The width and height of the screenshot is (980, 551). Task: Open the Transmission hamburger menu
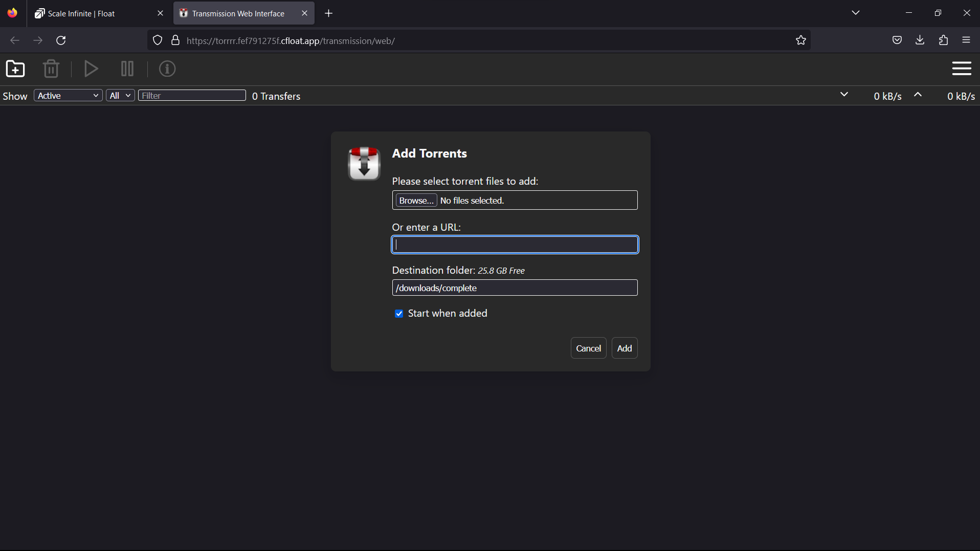click(962, 69)
